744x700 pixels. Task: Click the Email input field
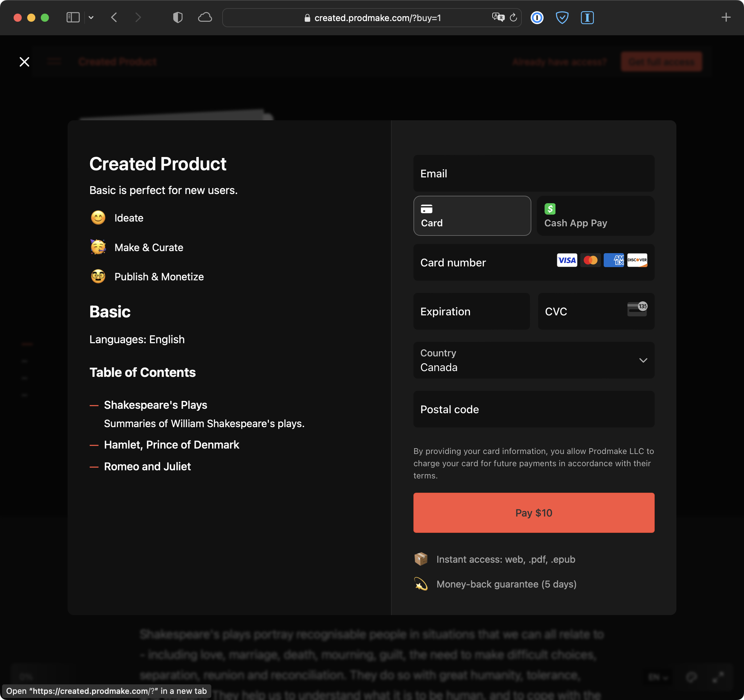pyautogui.click(x=534, y=174)
